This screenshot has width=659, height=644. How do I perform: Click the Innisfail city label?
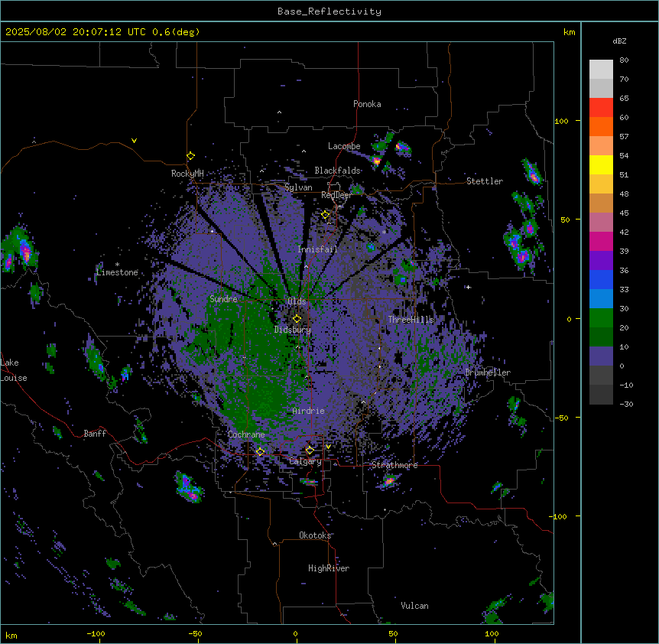[x=317, y=249]
